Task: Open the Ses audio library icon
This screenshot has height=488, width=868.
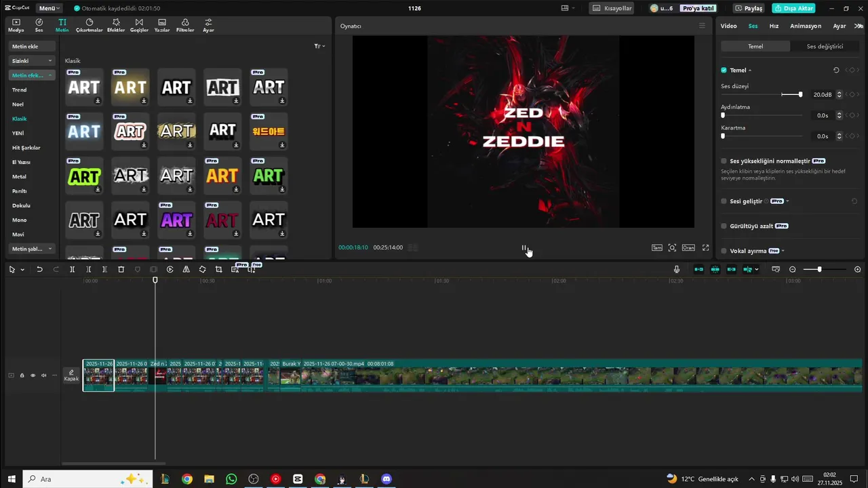Action: pyautogui.click(x=39, y=26)
